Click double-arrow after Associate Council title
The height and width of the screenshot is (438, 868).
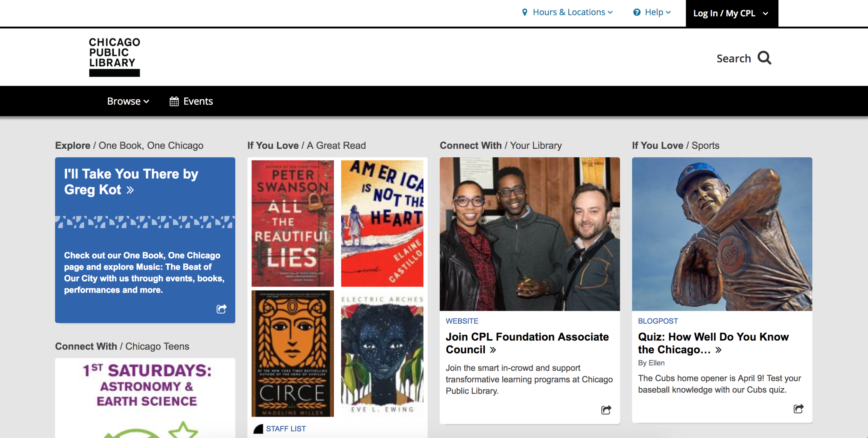tap(493, 350)
